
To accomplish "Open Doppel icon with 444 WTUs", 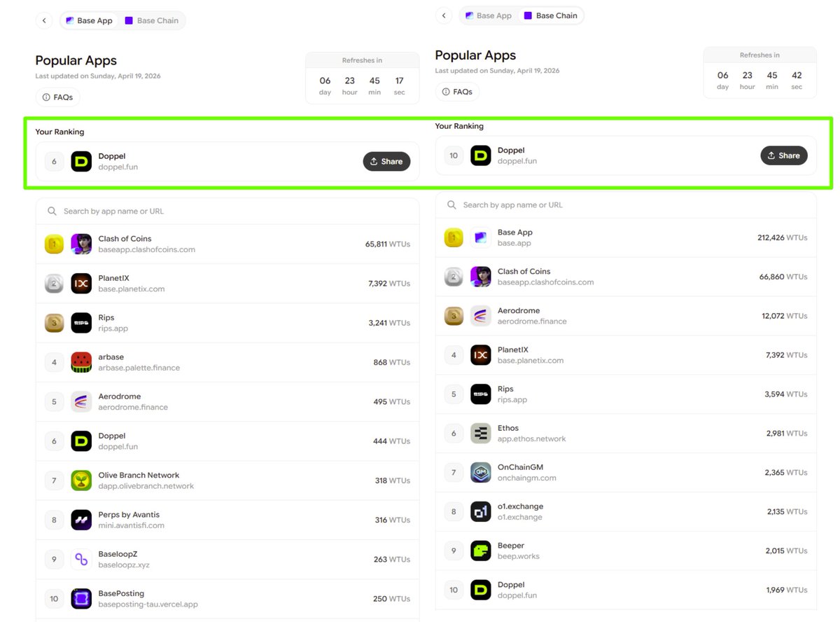I will coord(81,441).
